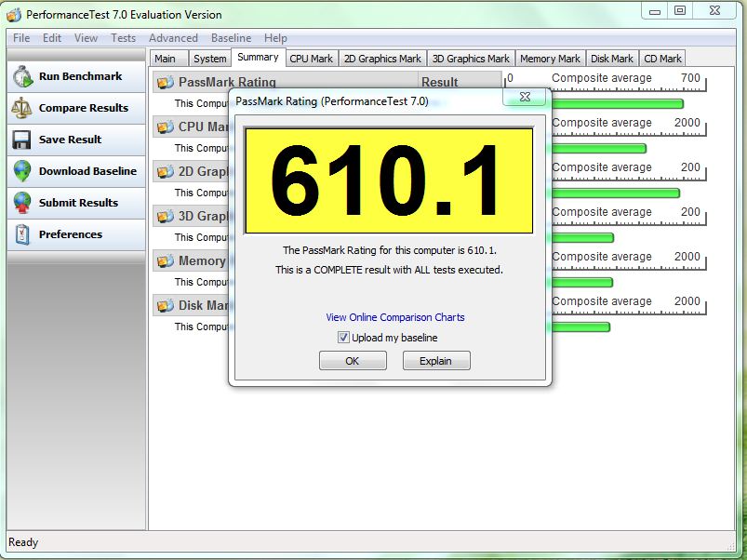The width and height of the screenshot is (747, 560).
Task: Click the Disk Mark green result bar
Action: [x=580, y=327]
